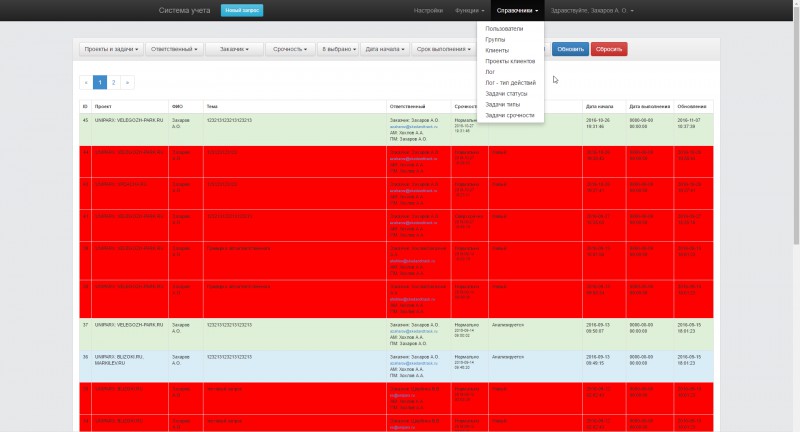
Task: Click Нормально urgency in row 37
Action: (x=467, y=325)
